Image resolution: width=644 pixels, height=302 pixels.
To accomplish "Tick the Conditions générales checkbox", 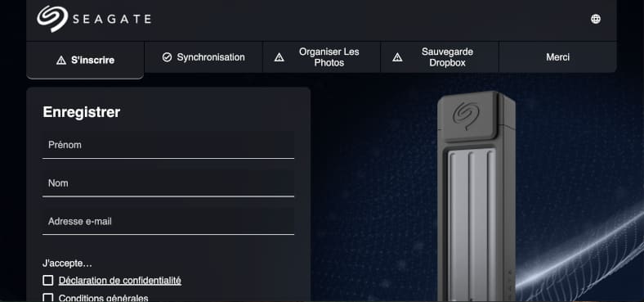I will pyautogui.click(x=48, y=297).
